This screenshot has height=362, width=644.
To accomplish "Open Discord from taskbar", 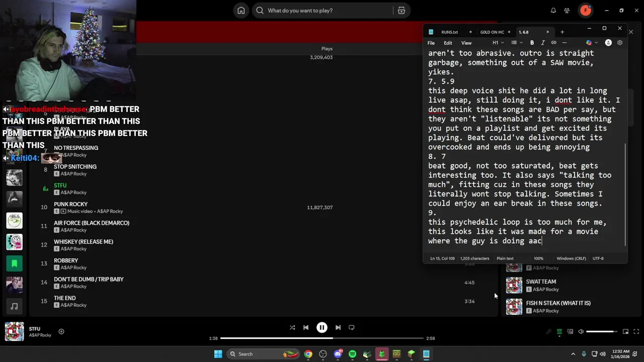I will [x=338, y=354].
